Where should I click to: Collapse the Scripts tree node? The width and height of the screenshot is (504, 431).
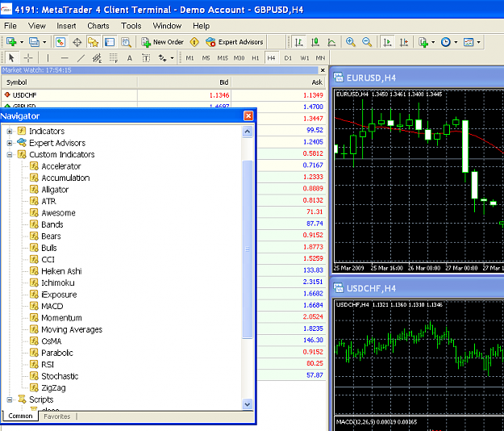pyautogui.click(x=10, y=400)
